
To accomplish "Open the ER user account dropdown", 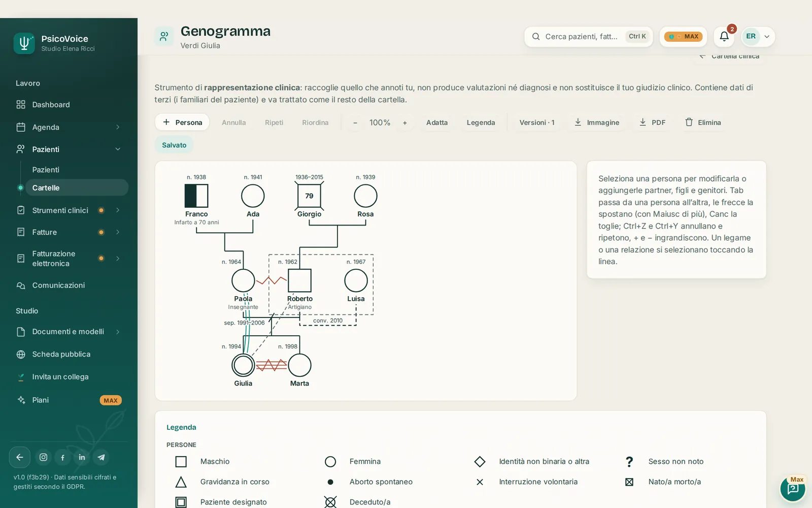I will click(x=758, y=37).
